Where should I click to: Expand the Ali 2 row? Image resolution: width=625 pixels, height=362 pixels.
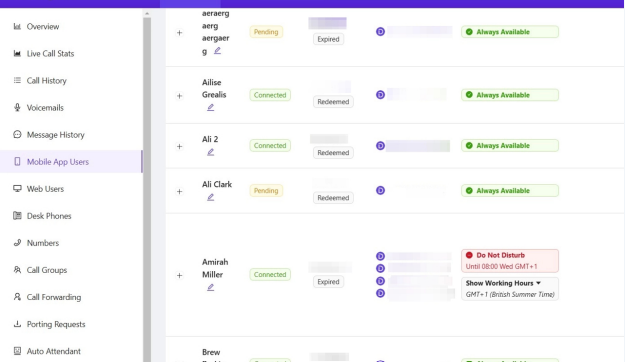pos(179,146)
